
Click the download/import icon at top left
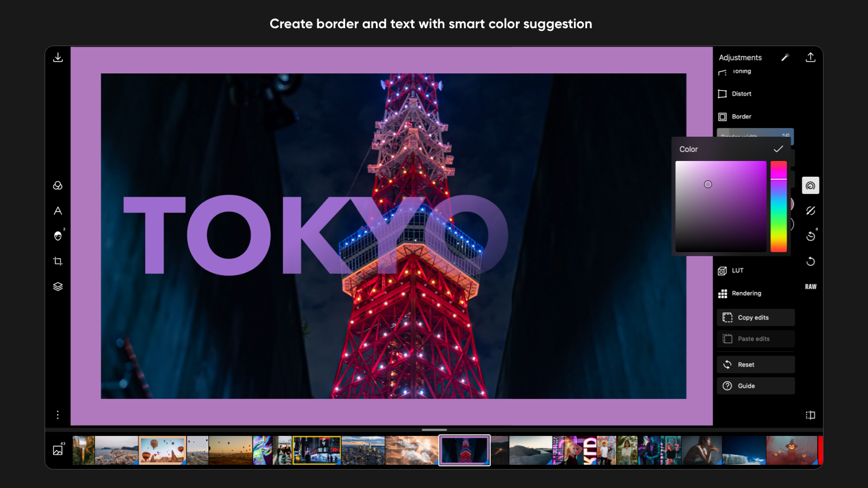tap(58, 57)
